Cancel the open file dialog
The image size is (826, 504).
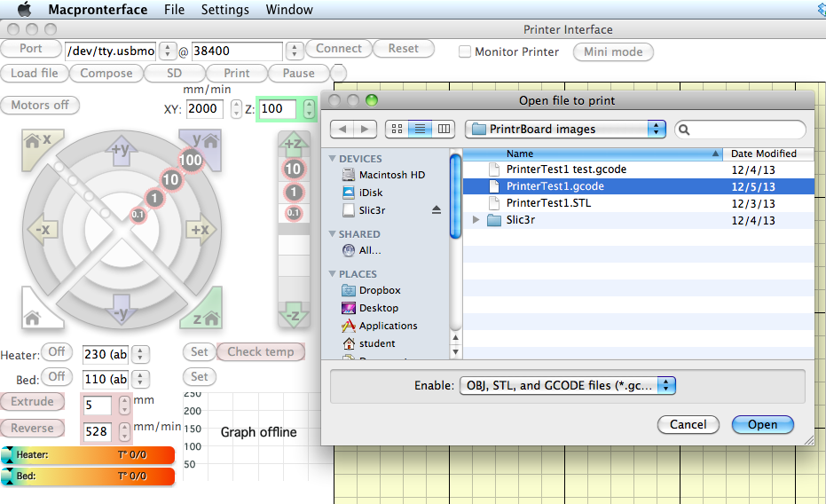[x=688, y=424]
